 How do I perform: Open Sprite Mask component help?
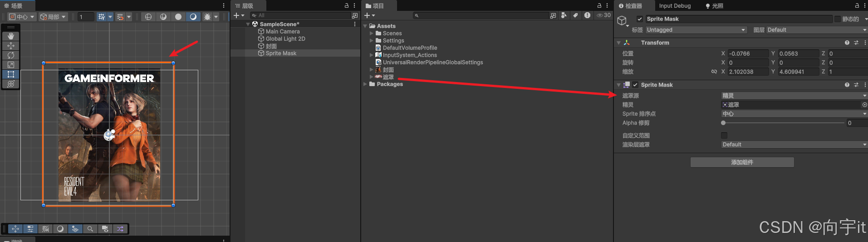847,85
